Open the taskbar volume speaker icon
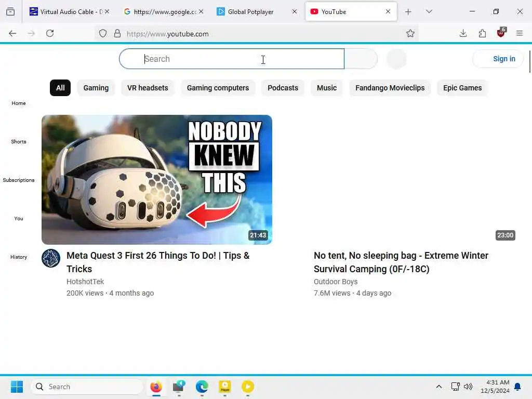This screenshot has width=532, height=399. point(468,387)
